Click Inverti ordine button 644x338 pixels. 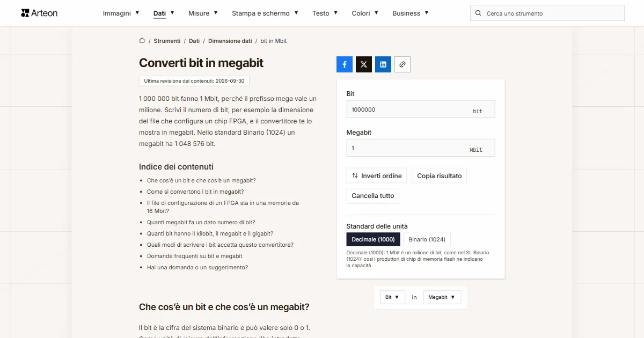[x=377, y=176]
